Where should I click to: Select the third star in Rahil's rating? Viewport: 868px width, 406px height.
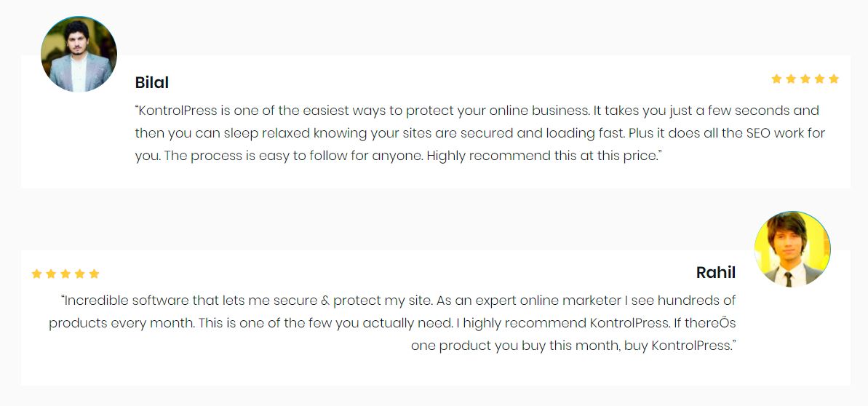[x=65, y=274]
